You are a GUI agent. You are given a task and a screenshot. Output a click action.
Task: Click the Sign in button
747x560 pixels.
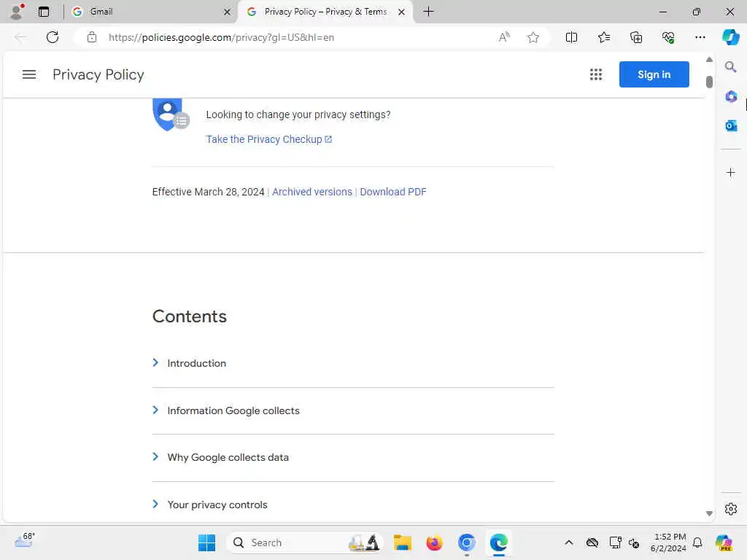654,74
